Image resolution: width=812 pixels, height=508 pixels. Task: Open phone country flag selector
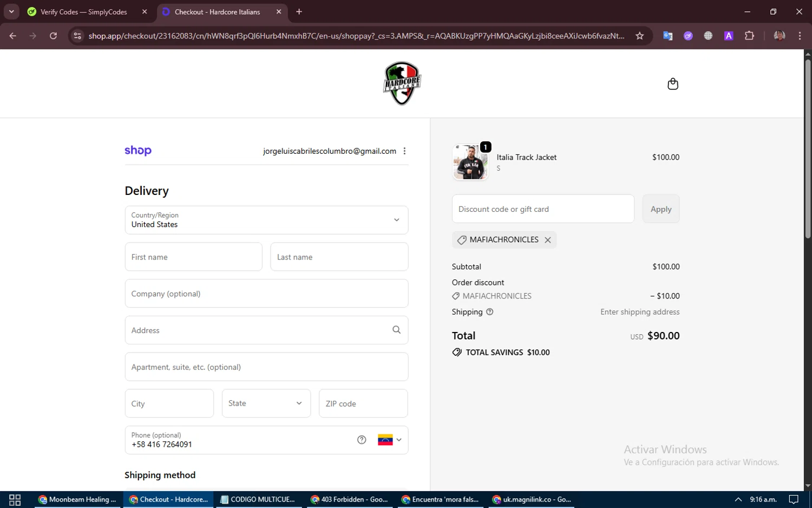390,440
